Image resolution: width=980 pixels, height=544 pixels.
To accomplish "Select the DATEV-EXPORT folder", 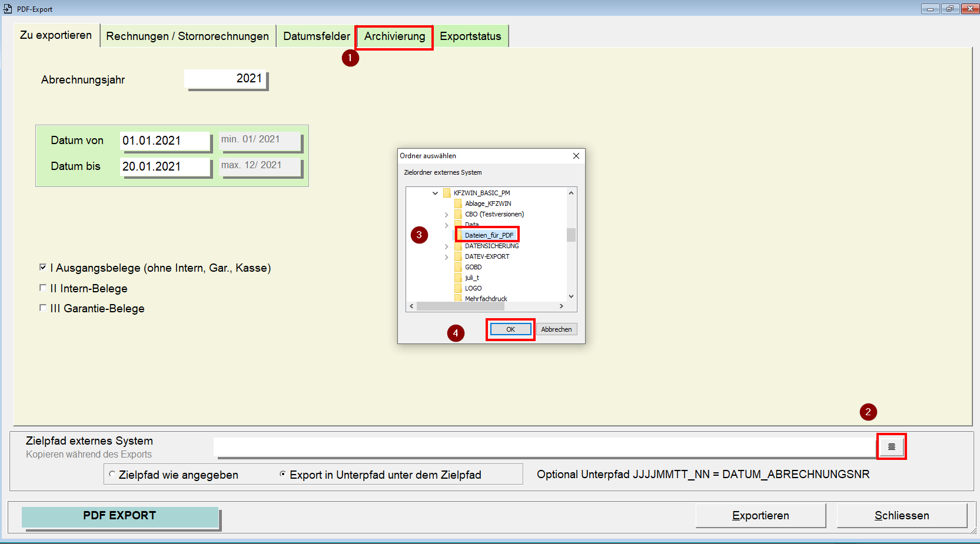I will click(487, 256).
